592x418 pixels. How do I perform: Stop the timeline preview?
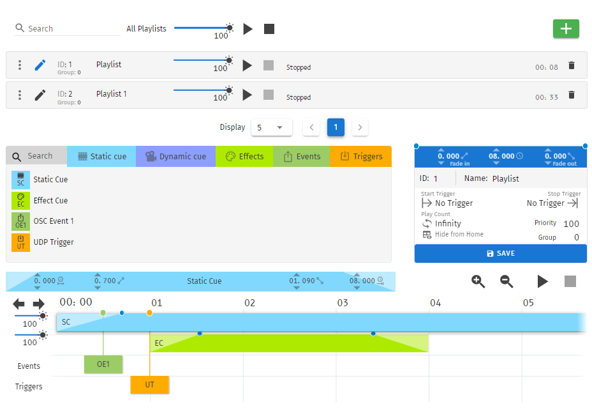tap(570, 281)
